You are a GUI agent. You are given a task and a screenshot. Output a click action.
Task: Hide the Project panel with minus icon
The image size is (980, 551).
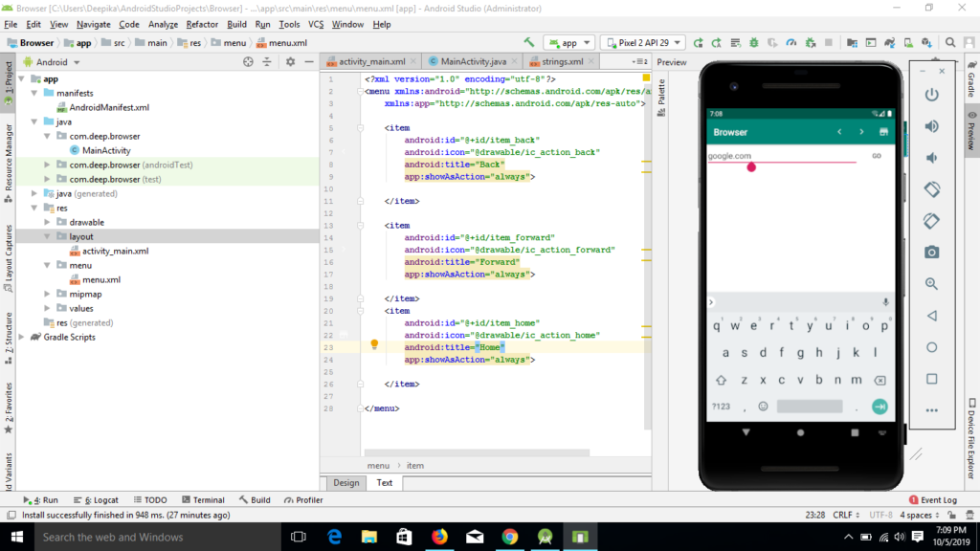click(x=309, y=62)
